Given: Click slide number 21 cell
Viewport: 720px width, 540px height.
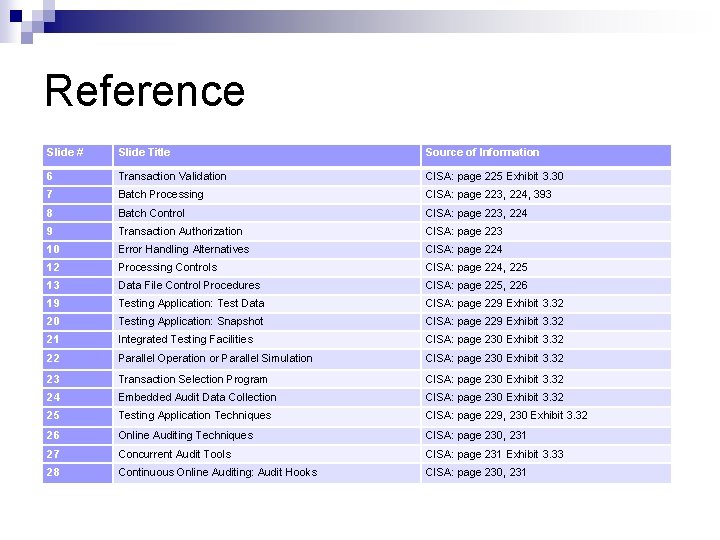Looking at the screenshot, I should [78, 340].
